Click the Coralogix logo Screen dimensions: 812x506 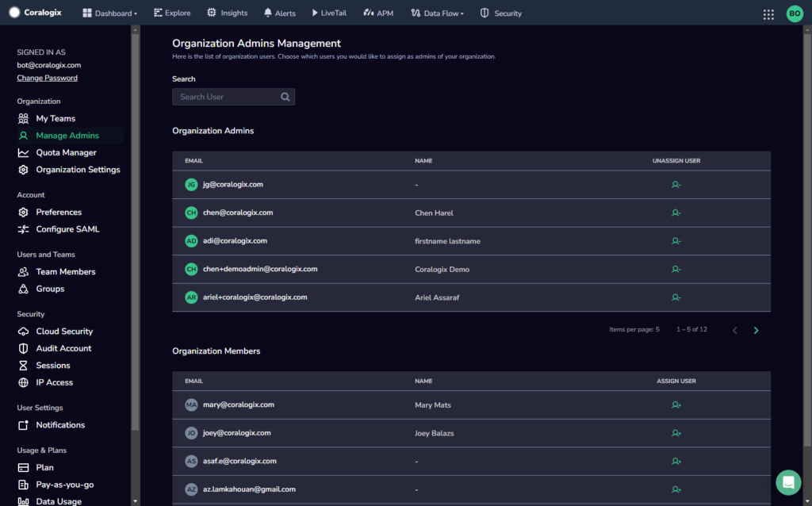[x=35, y=13]
